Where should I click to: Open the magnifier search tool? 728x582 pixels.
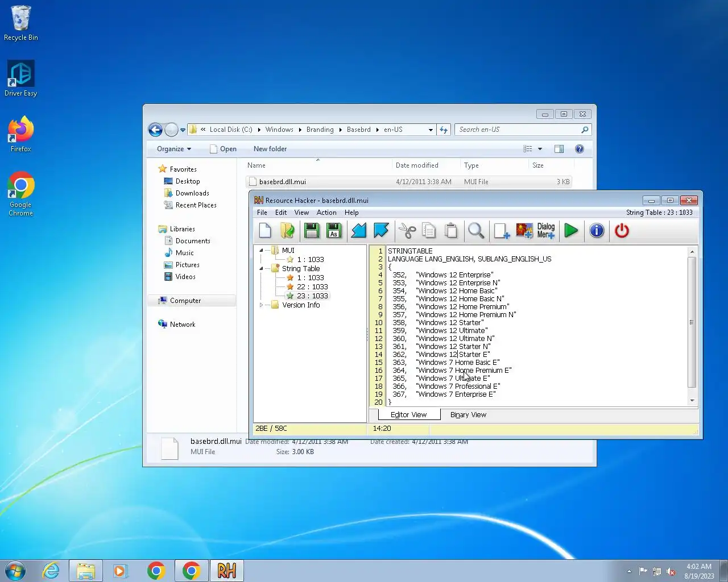476,231
